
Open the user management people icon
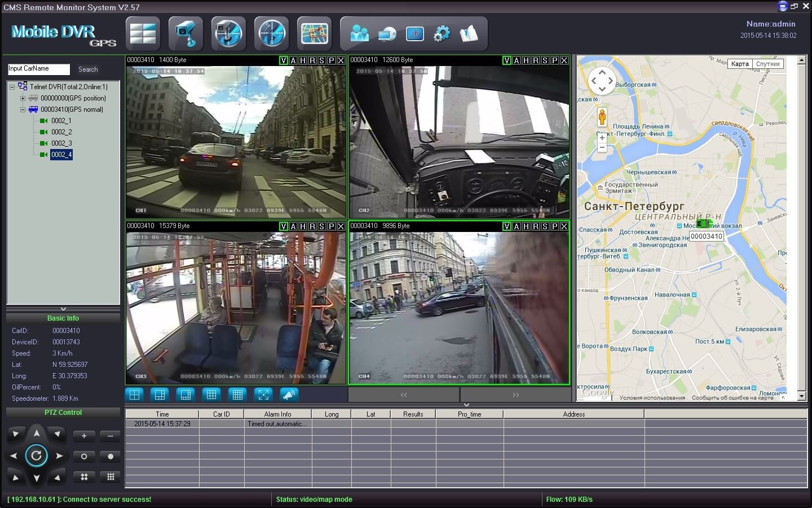[x=359, y=34]
